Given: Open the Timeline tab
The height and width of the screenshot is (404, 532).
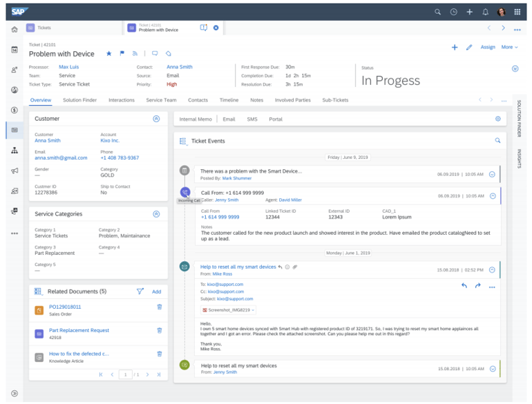Looking at the screenshot, I should pyautogui.click(x=229, y=100).
